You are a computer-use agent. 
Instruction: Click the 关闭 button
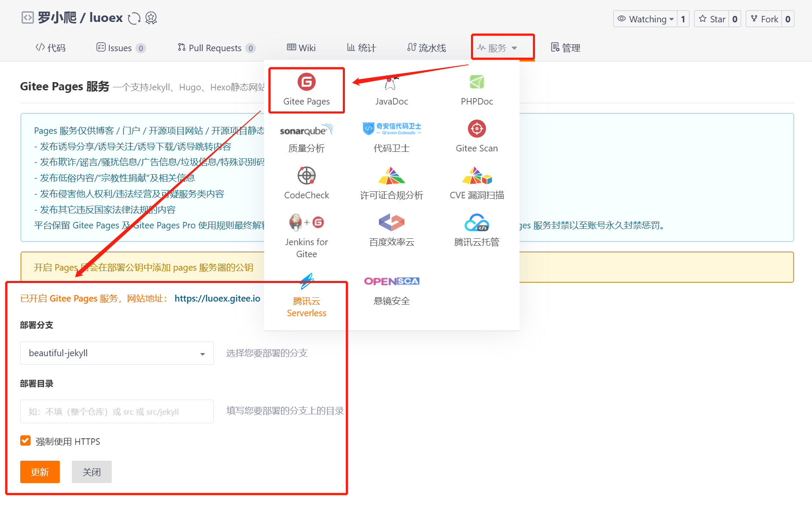pyautogui.click(x=92, y=472)
